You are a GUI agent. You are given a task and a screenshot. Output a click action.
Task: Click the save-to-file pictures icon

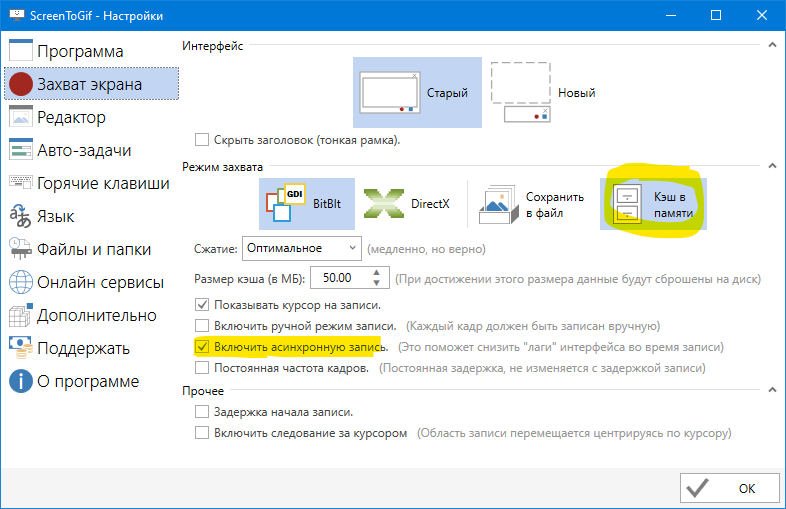point(498,205)
